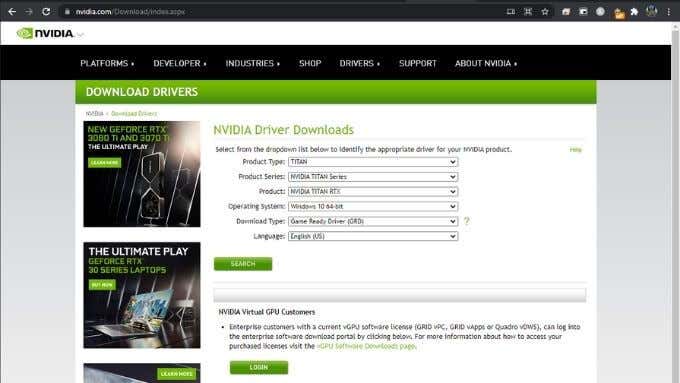The image size is (680, 383).
Task: Click the GeForce RTX 3080 Ti banner
Action: click(x=142, y=174)
